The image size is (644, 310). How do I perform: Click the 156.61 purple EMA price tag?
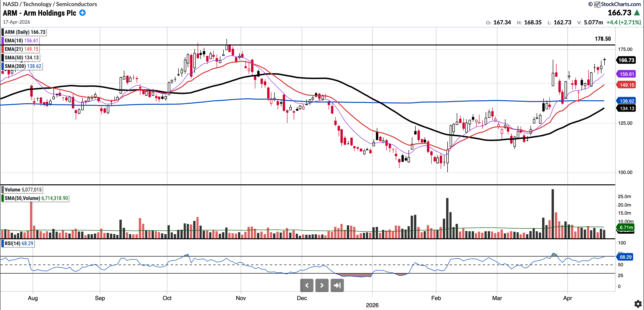coord(626,74)
